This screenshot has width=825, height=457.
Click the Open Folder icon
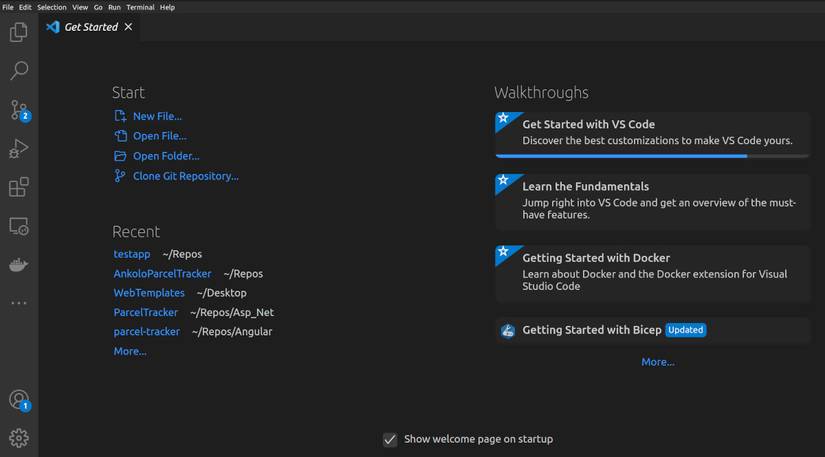(x=120, y=156)
